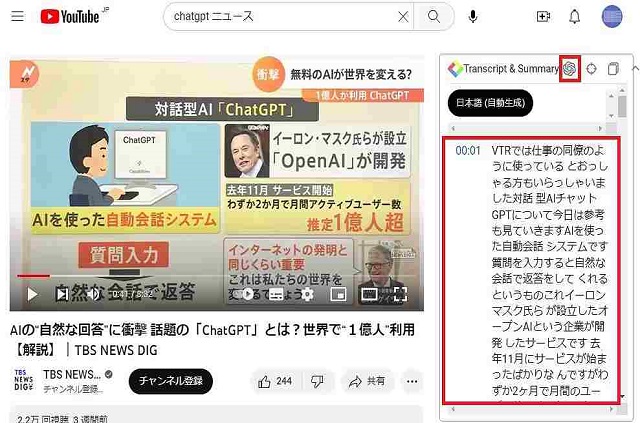
Task: Toggle subtitles in the video player
Action: pyautogui.click(x=276, y=294)
